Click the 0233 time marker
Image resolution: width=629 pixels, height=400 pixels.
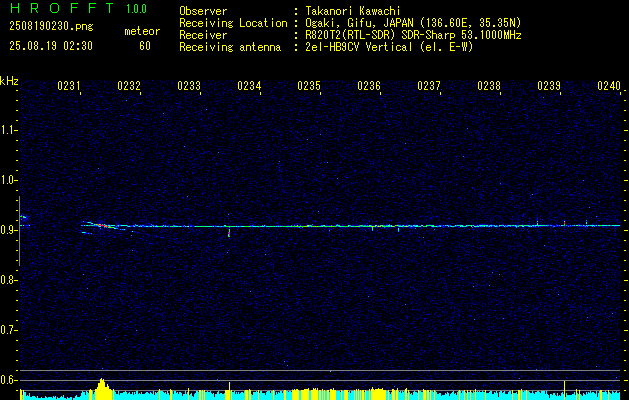[189, 86]
